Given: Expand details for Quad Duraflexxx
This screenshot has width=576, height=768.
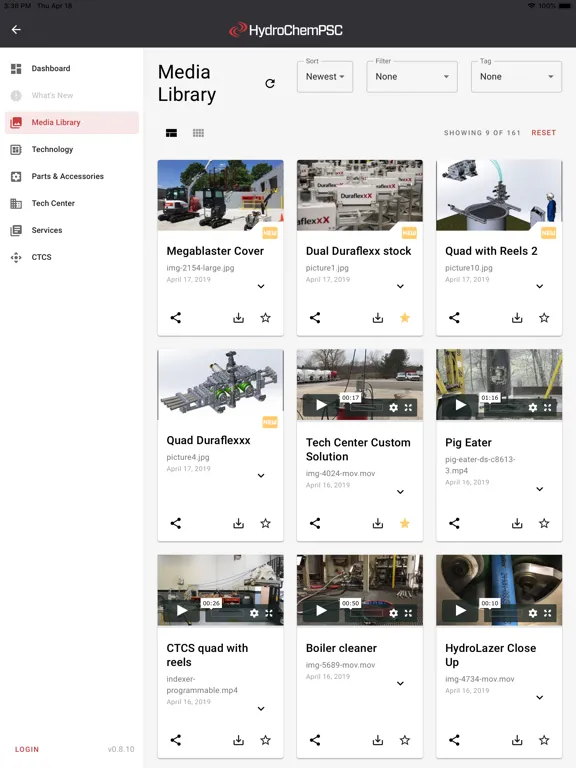Looking at the screenshot, I should (261, 476).
